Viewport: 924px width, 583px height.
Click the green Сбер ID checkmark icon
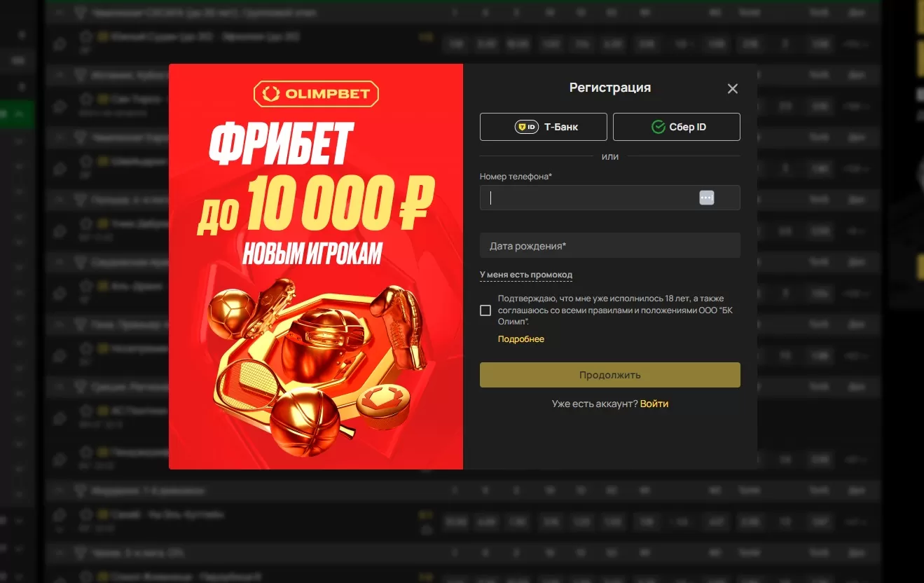coord(658,126)
